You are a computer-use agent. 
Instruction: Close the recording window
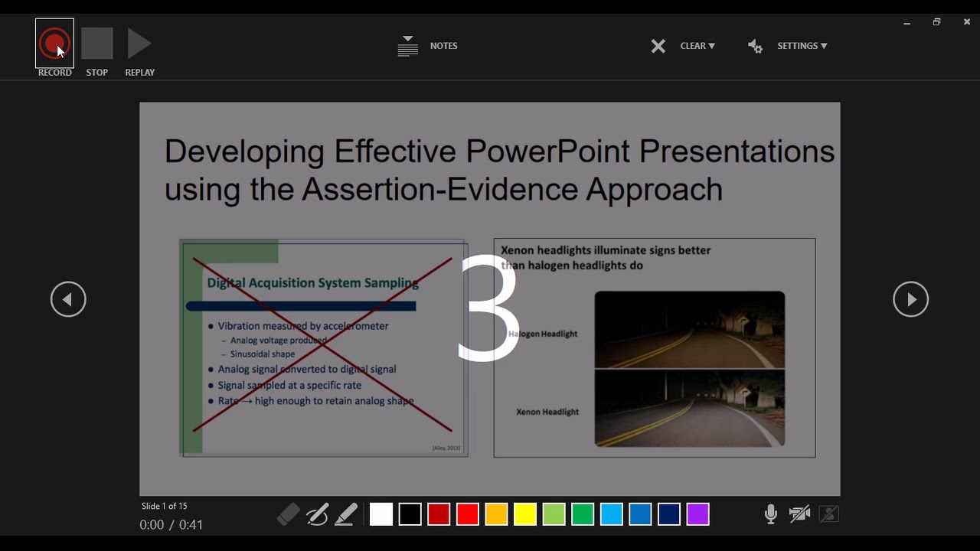pos(966,22)
